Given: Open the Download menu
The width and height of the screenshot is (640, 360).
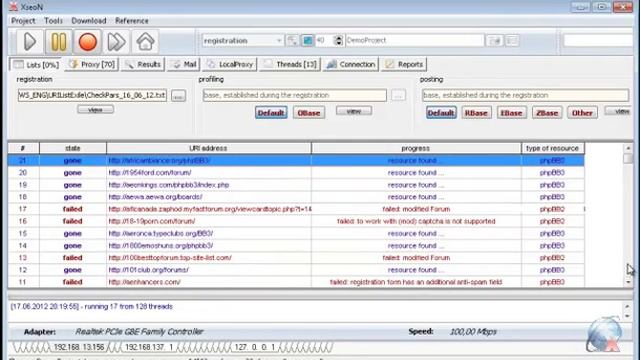Looking at the screenshot, I should 89,21.
